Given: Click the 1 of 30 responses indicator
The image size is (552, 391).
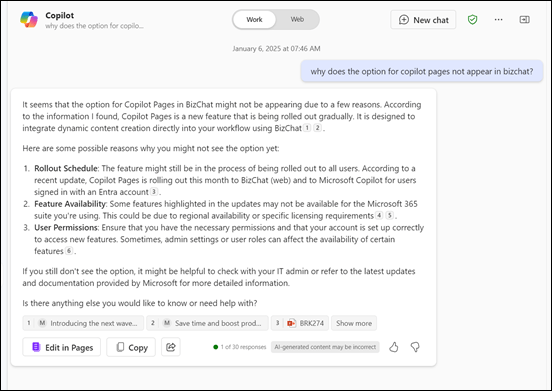Looking at the screenshot, I should (x=240, y=347).
